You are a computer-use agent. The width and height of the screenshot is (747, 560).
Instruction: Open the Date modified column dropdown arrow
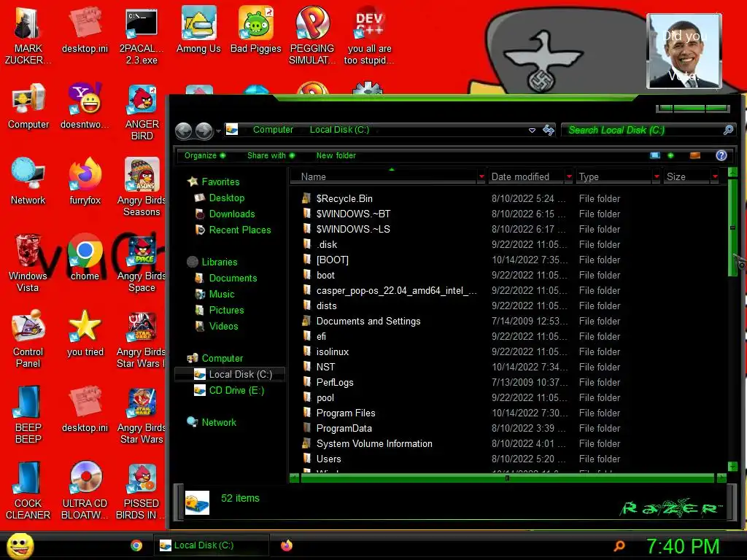coord(569,176)
